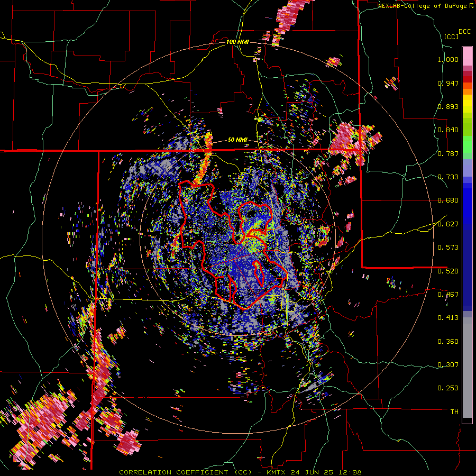Select the 0.680 scale value
476x476 pixels.
click(x=448, y=200)
